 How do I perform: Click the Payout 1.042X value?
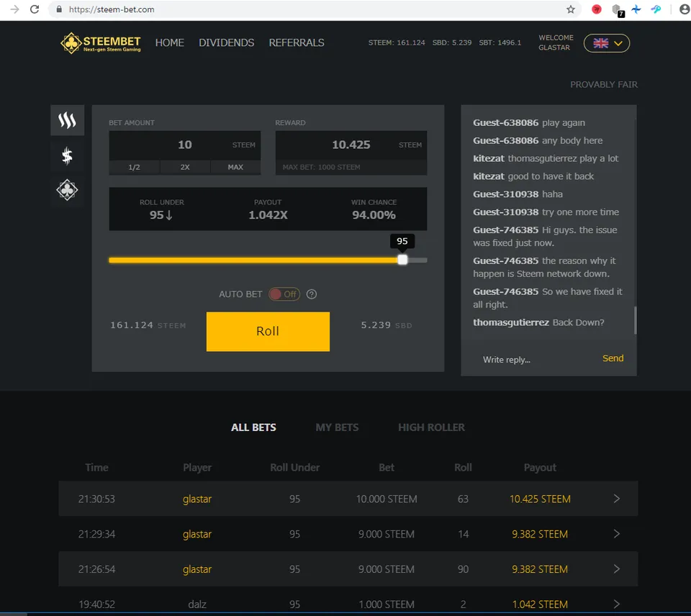click(x=268, y=215)
